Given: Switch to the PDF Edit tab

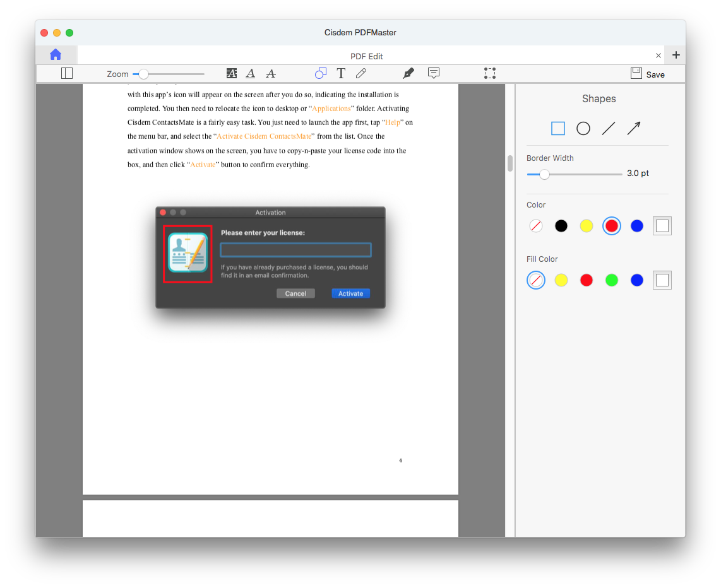Looking at the screenshot, I should [366, 56].
